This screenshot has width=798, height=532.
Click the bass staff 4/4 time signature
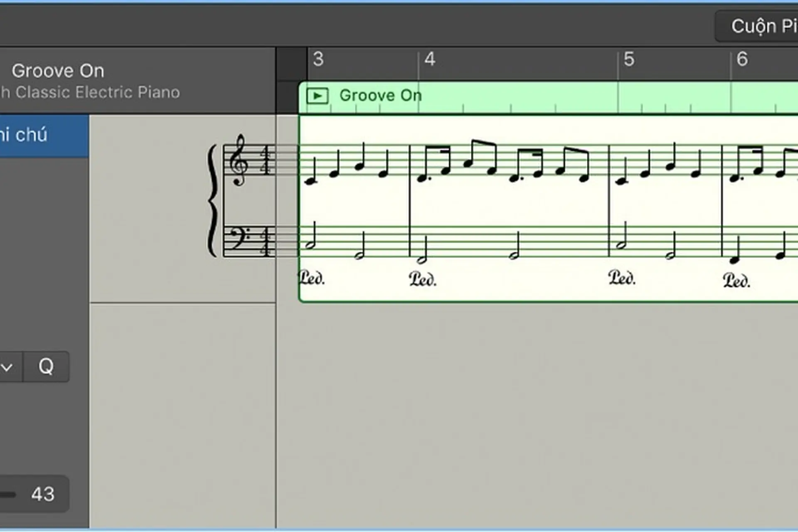click(x=266, y=242)
